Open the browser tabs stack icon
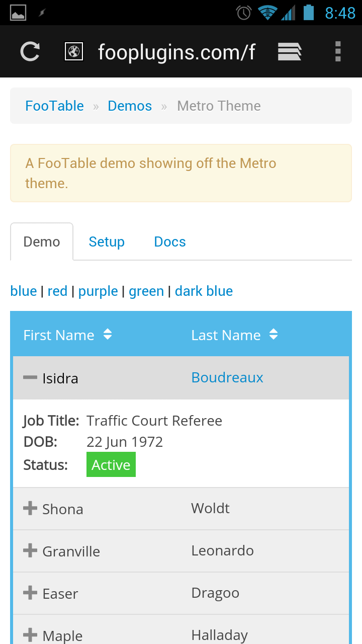This screenshot has height=644, width=362. (290, 51)
